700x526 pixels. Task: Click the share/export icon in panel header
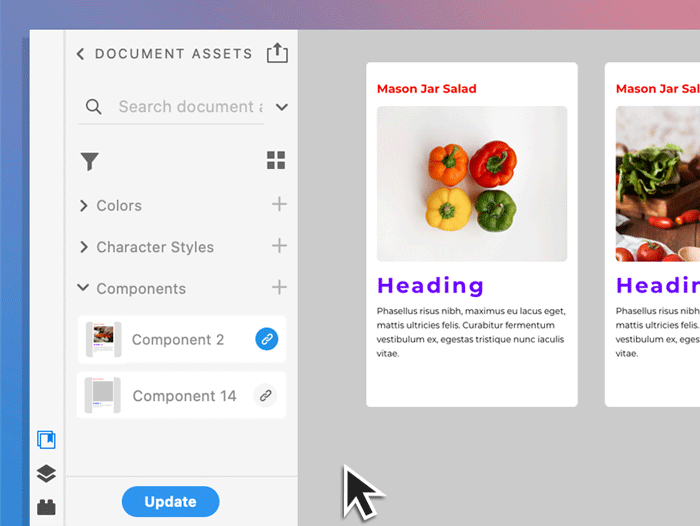click(x=277, y=53)
